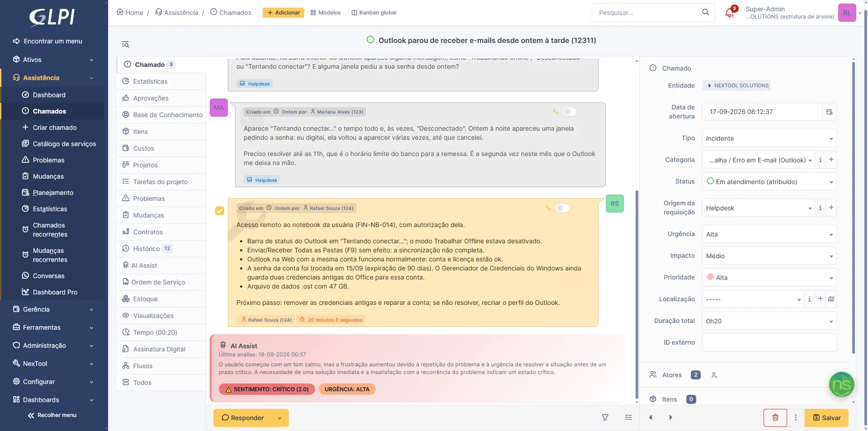Switch to the Histórico tab
The image size is (868, 431).
point(161,249)
